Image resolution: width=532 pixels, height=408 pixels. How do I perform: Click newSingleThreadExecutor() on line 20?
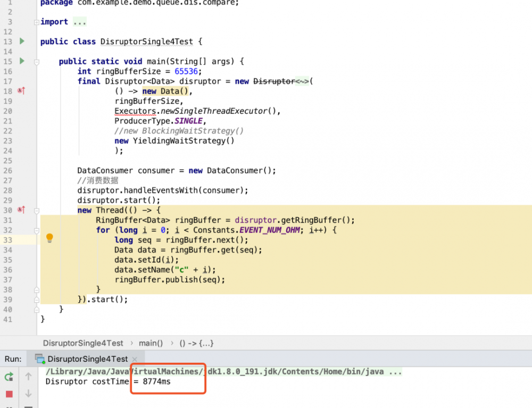tap(219, 111)
